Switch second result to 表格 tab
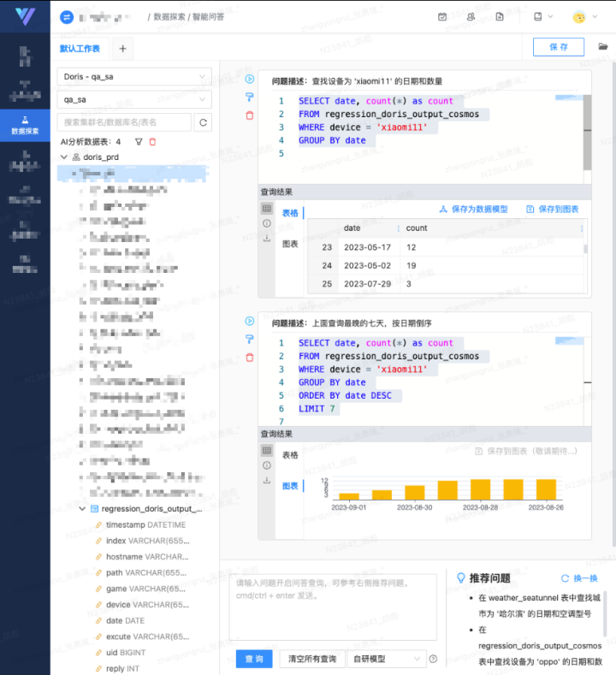616x675 pixels. pos(290,455)
